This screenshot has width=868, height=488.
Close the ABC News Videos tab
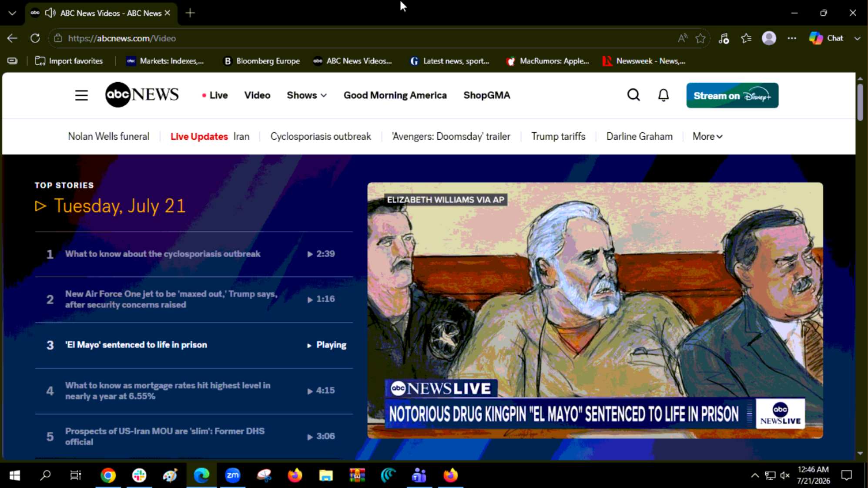pos(168,13)
